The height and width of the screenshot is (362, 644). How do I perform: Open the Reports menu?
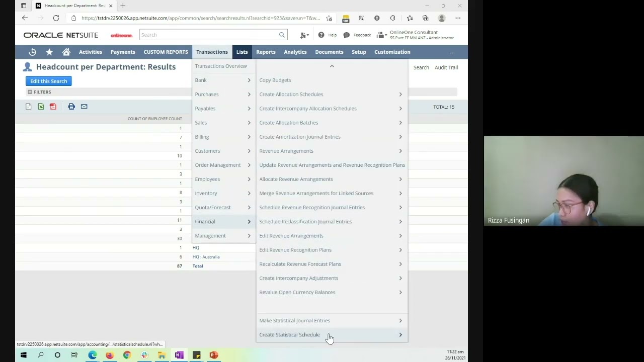coord(266,52)
